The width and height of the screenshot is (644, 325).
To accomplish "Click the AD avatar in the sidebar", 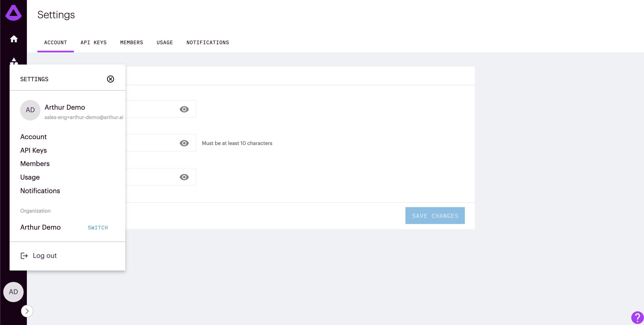I will tap(14, 292).
